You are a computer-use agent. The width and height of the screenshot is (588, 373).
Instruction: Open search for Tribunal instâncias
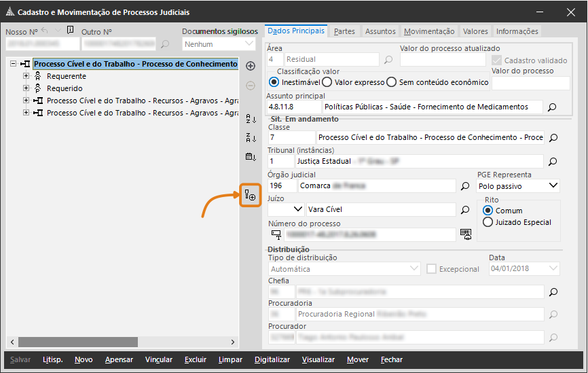click(x=553, y=162)
